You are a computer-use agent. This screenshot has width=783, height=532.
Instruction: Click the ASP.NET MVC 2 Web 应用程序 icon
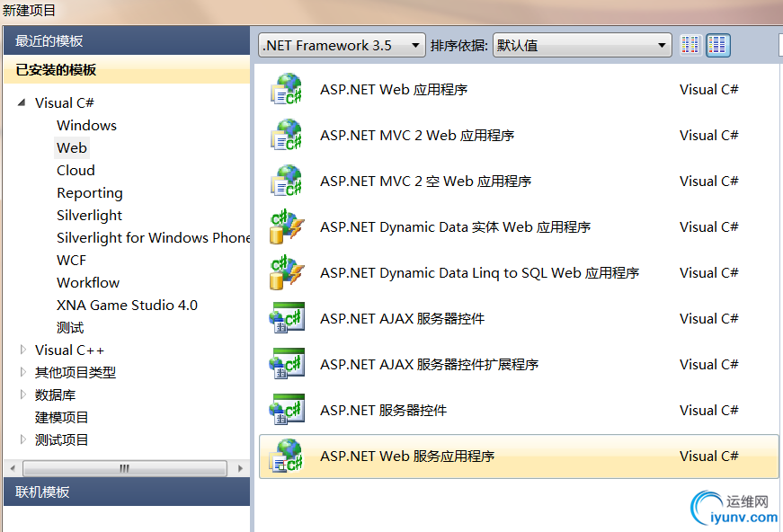287,135
